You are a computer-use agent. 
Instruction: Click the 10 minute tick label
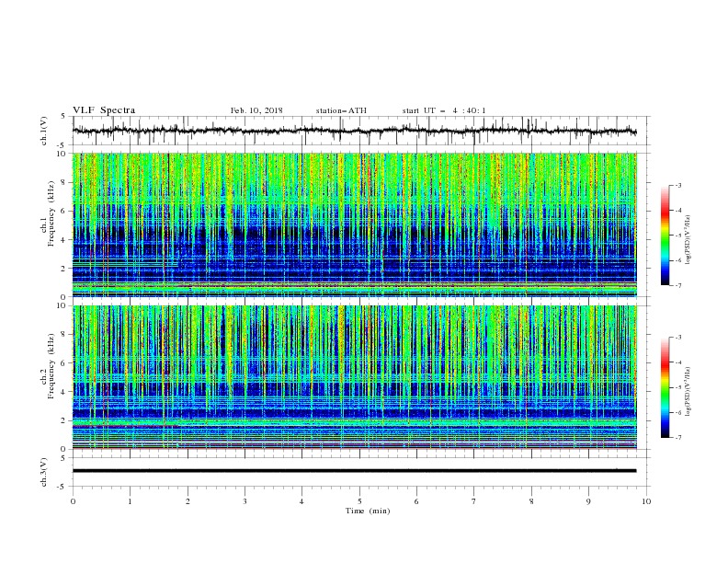point(646,501)
